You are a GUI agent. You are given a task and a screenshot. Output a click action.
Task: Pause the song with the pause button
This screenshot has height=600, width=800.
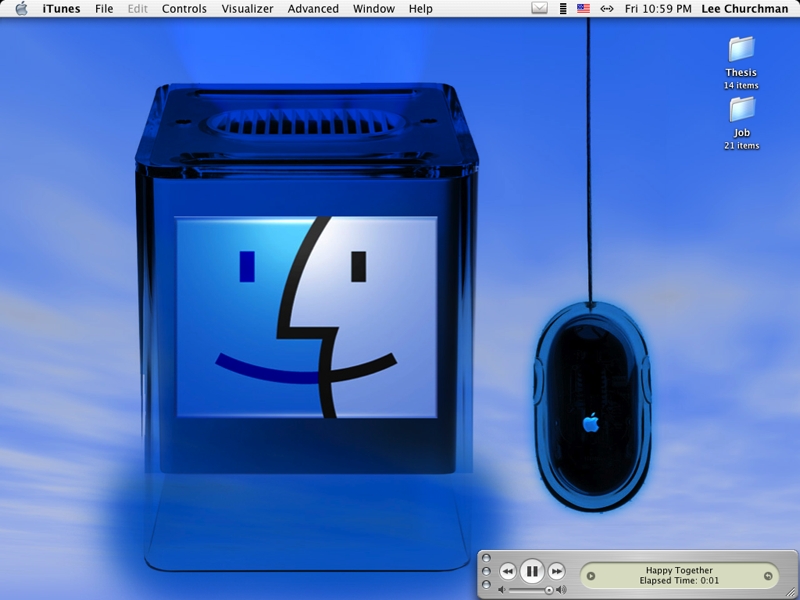point(532,571)
